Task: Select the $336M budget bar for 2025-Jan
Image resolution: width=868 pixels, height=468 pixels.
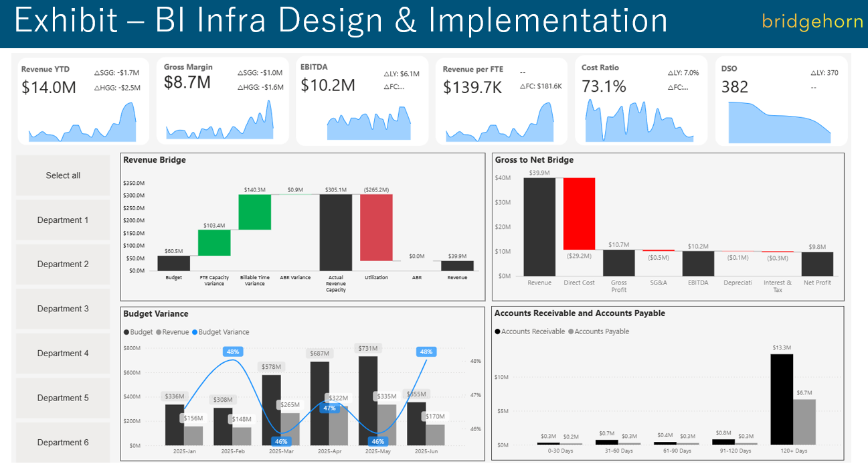Action: point(174,424)
